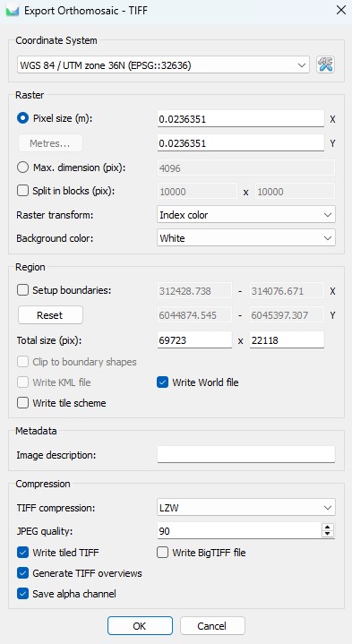Click the total size width field 69723
Image resolution: width=352 pixels, height=644 pixels.
click(194, 340)
